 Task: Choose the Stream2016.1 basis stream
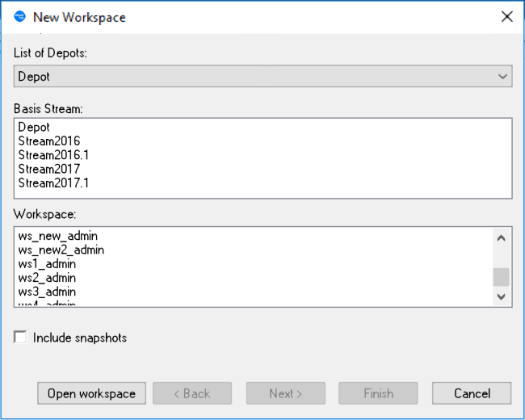[x=53, y=155]
